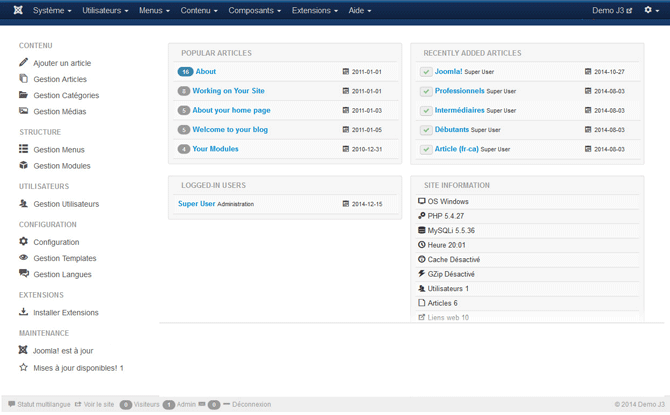670x415 pixels.
Task: Toggle published status of Joomla! article
Action: (426, 72)
